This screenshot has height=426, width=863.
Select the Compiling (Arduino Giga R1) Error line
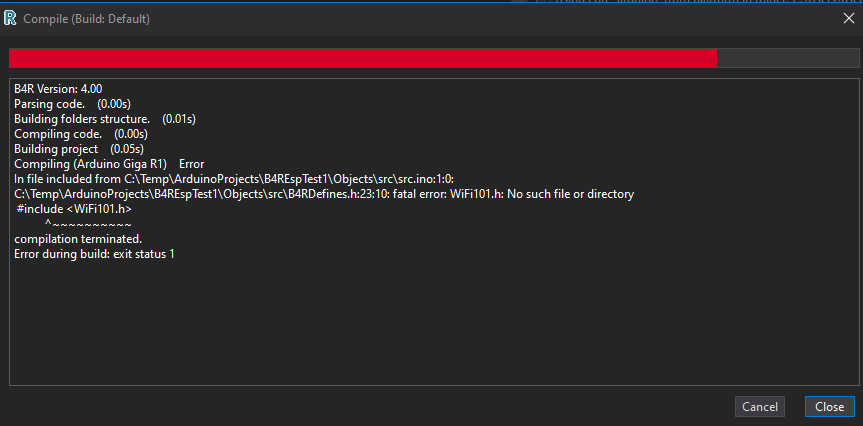[x=109, y=164]
